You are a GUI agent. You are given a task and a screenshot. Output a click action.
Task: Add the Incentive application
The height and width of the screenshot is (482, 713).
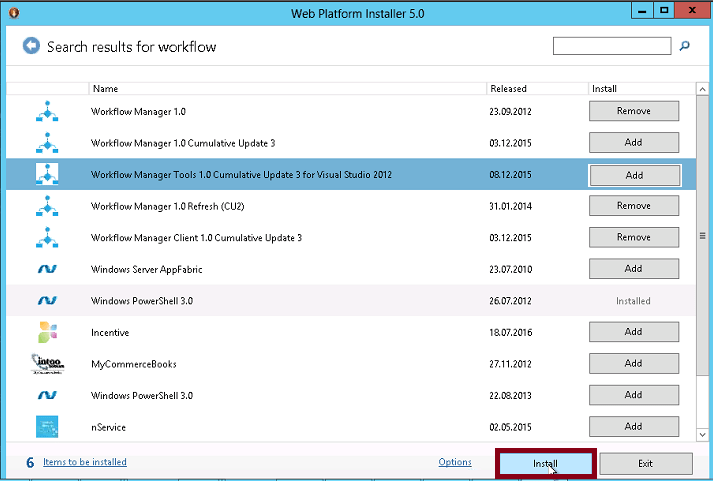point(633,332)
